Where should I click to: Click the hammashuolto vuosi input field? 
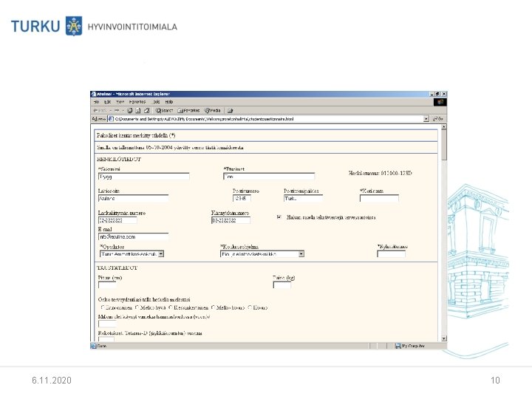107,324
